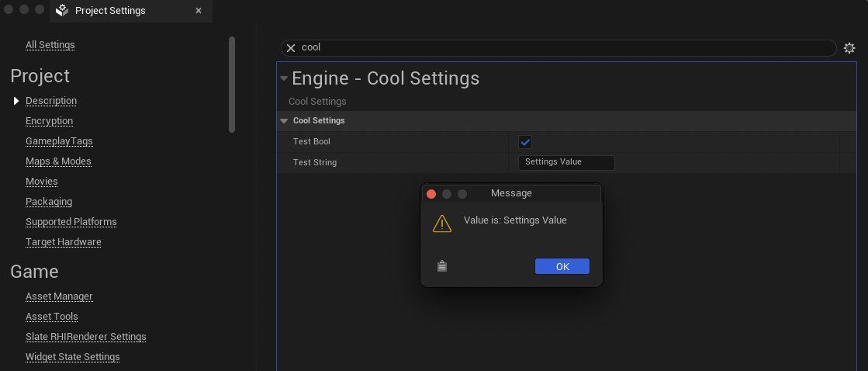Copy the message using the clipboard icon
The height and width of the screenshot is (371, 868).
click(x=441, y=266)
